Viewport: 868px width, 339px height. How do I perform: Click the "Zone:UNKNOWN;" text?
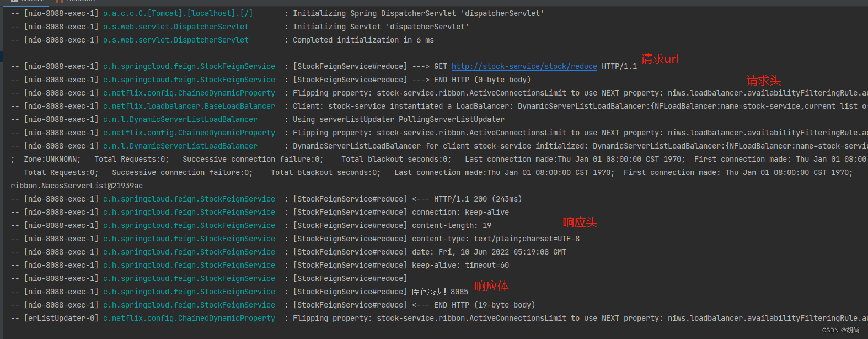pyautogui.click(x=52, y=159)
